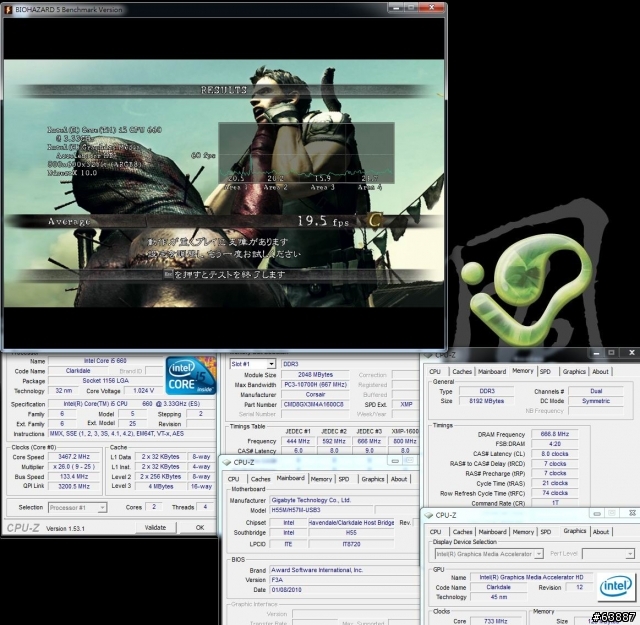
Task: Open Memory tab in Graphics window
Action: [523, 532]
